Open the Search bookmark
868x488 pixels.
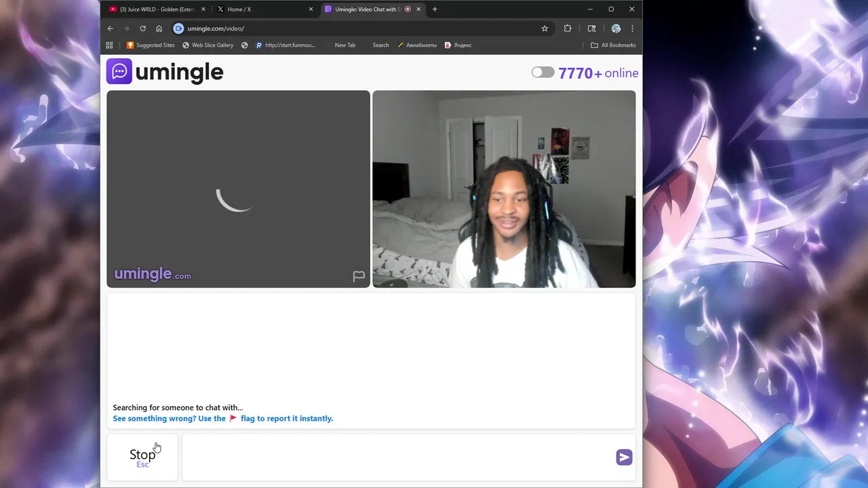pyautogui.click(x=380, y=45)
